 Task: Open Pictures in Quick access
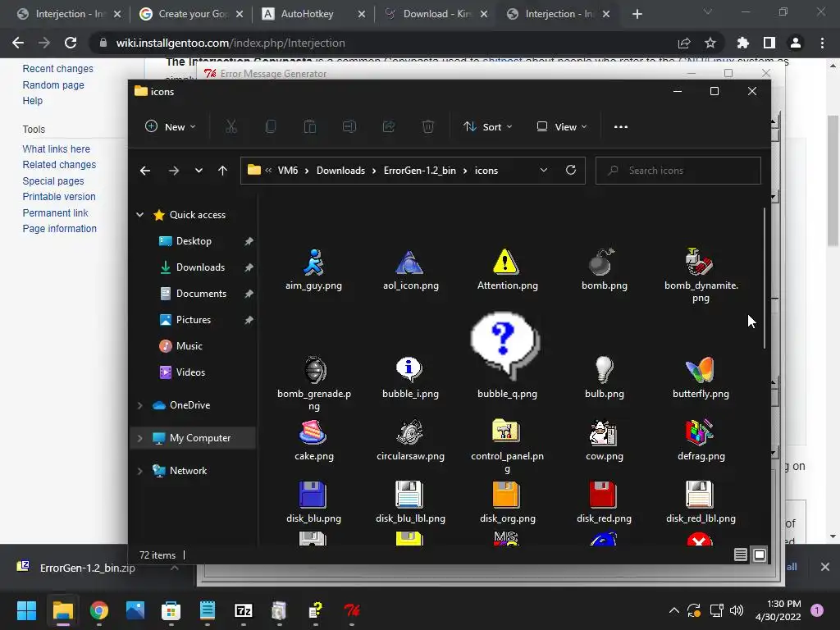[x=194, y=320]
